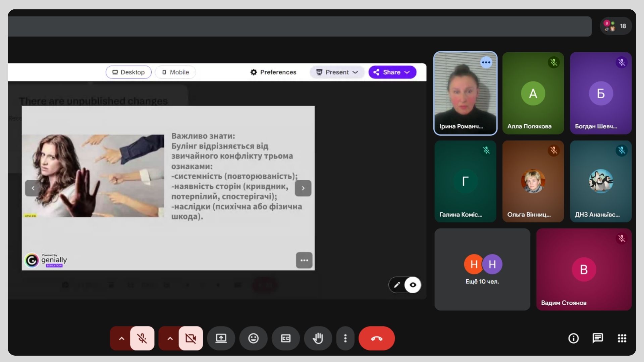Expand video settings arrow beside camera
644x362 pixels.
(x=170, y=338)
